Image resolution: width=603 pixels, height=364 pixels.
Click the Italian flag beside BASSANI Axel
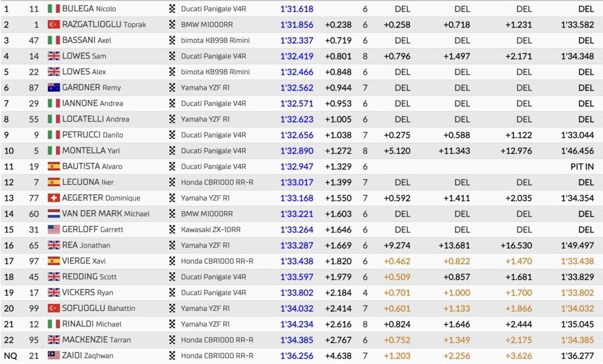point(54,40)
